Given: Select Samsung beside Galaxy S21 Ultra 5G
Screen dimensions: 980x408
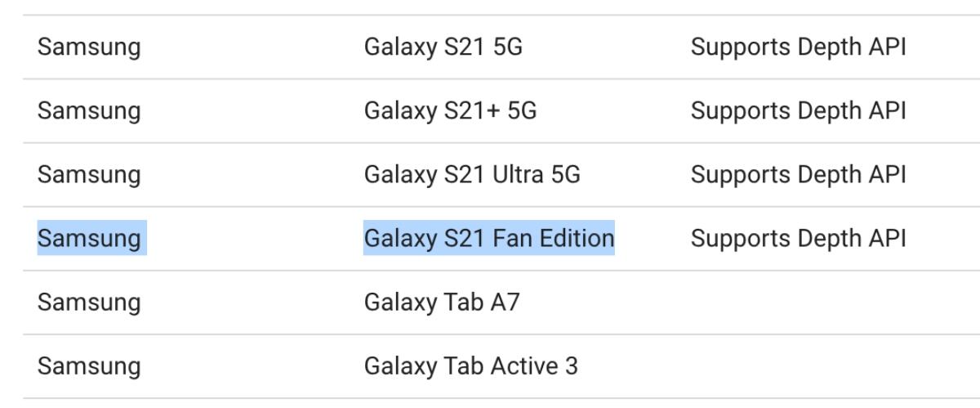Looking at the screenshot, I should pyautogui.click(x=89, y=175).
